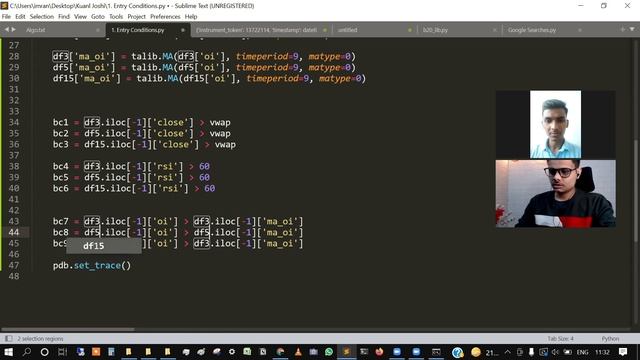Open the Get Help question-mark icon
This screenshot has width=640, height=360.
click(458, 352)
